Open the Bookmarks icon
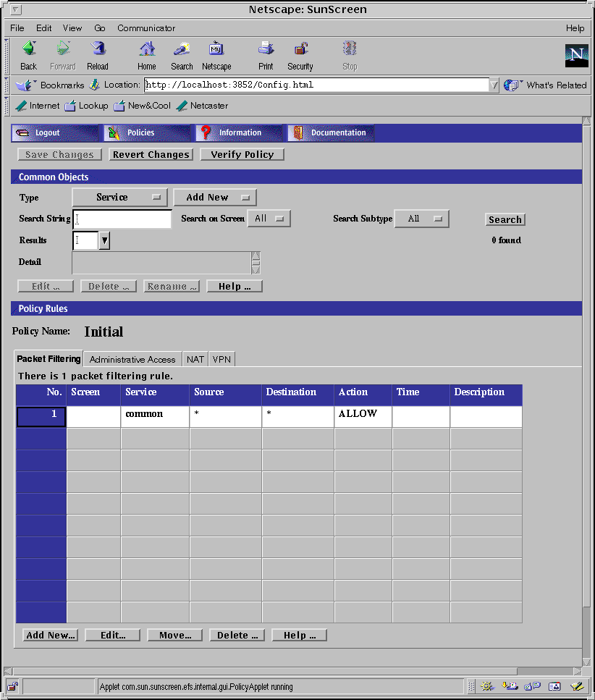The image size is (595, 700). 25,85
